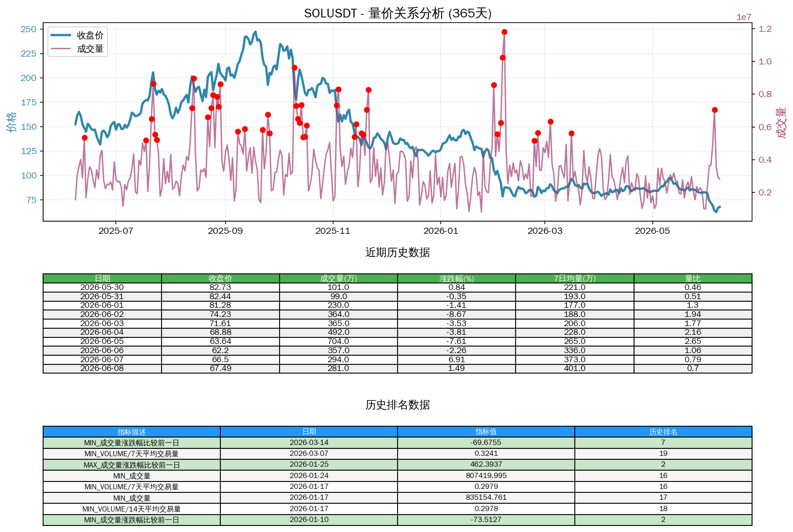
Task: Click 7-day average cell 401.0
Action: pyautogui.click(x=575, y=368)
